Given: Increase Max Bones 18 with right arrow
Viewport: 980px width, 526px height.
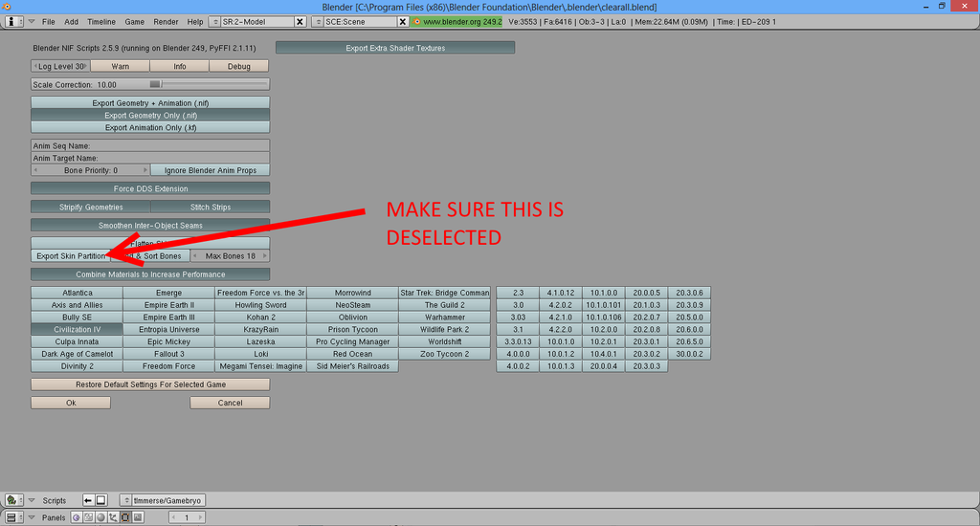Looking at the screenshot, I should tap(265, 256).
